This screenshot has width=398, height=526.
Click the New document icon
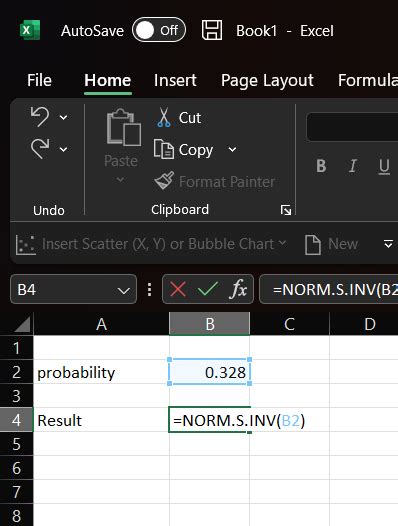coord(312,245)
